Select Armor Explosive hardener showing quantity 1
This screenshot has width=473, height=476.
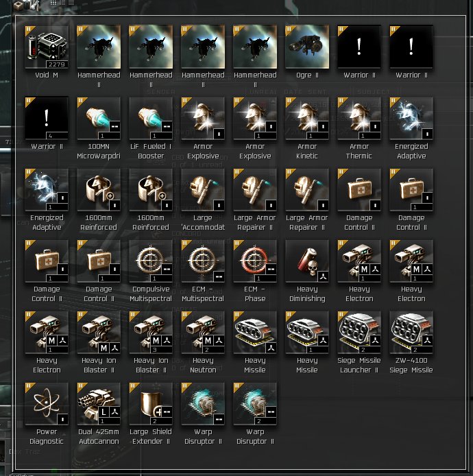point(255,119)
